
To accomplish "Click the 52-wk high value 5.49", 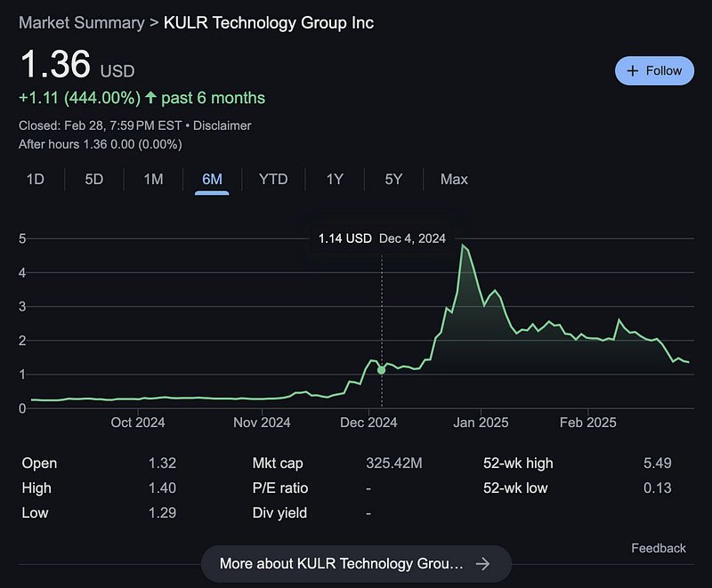I will (658, 463).
